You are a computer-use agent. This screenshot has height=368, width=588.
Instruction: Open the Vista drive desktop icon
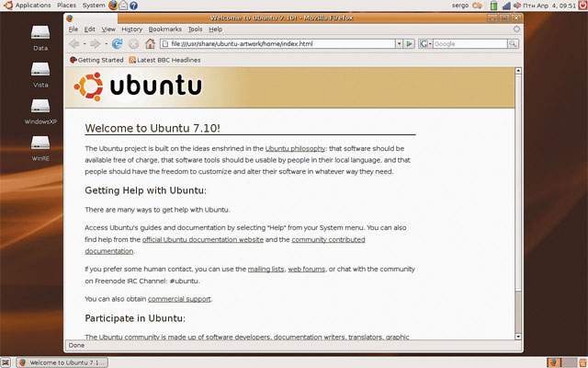click(x=40, y=75)
